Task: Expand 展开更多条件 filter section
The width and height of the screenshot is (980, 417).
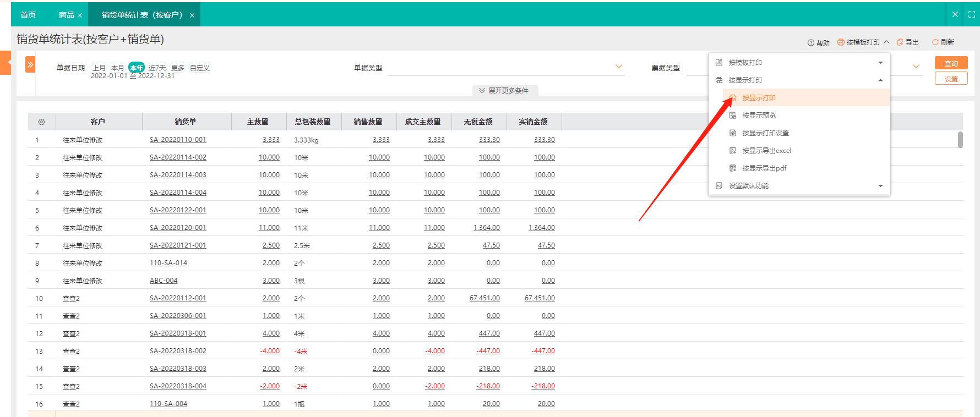Action: (x=504, y=91)
